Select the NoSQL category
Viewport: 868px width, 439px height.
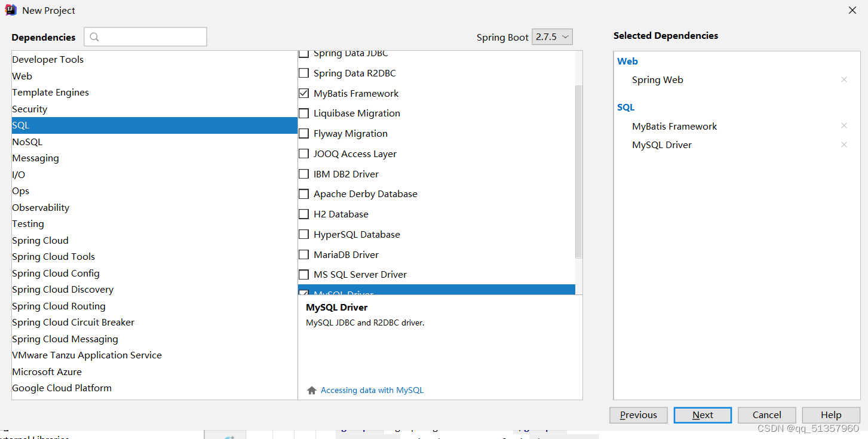[x=154, y=142]
